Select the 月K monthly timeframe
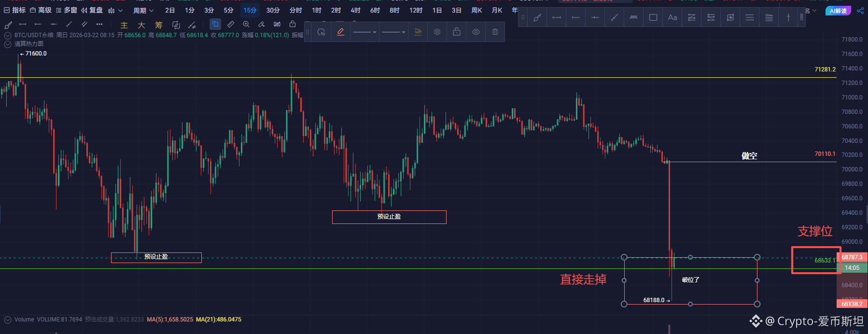 click(x=497, y=10)
